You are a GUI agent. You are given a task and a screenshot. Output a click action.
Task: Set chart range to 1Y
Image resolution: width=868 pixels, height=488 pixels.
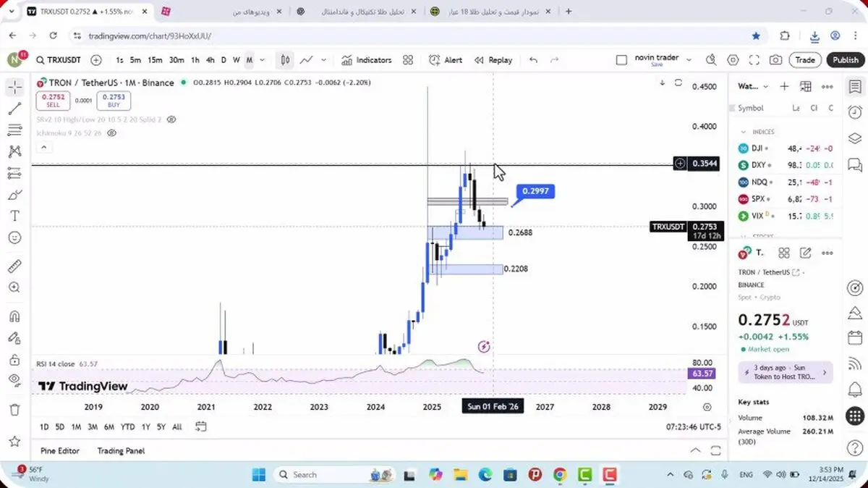[145, 426]
